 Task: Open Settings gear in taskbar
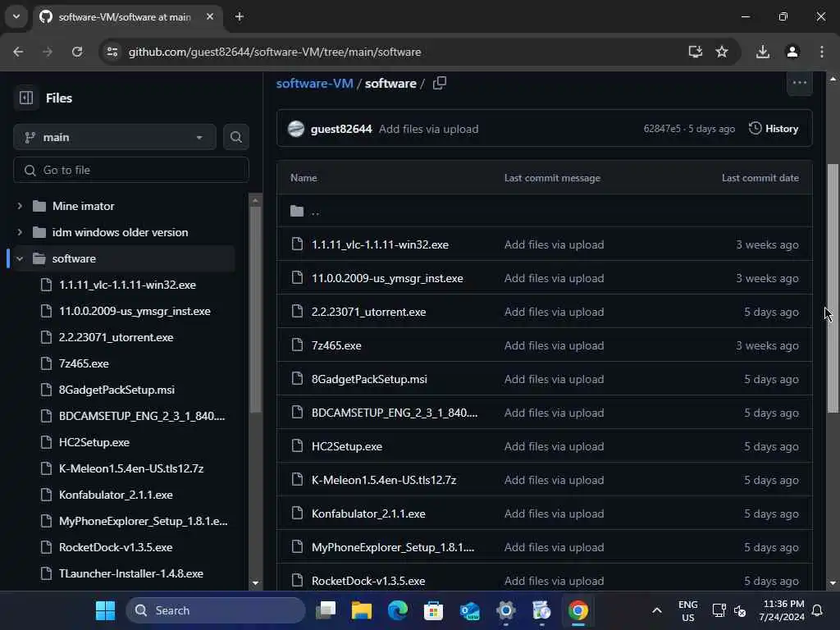(505, 610)
